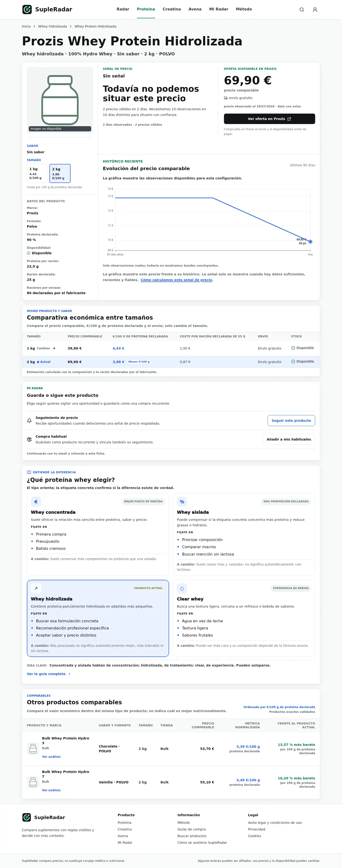
Task: Open the Mi Radar nav item
Action: [219, 9]
